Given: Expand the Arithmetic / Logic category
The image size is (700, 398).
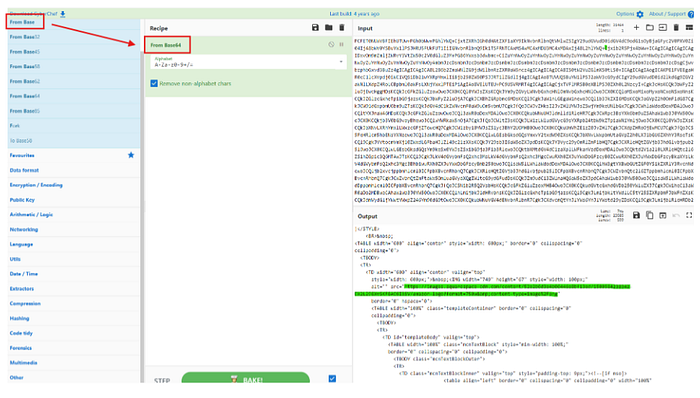Looking at the screenshot, I should [73, 215].
